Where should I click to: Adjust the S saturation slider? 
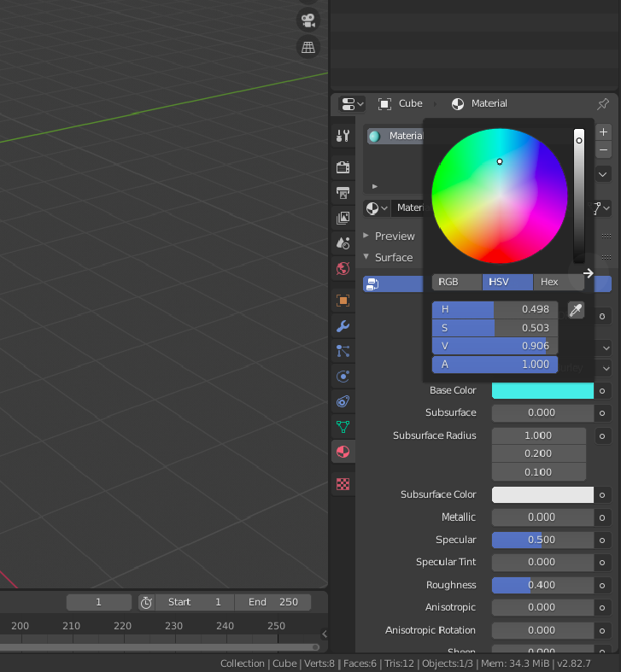point(495,328)
